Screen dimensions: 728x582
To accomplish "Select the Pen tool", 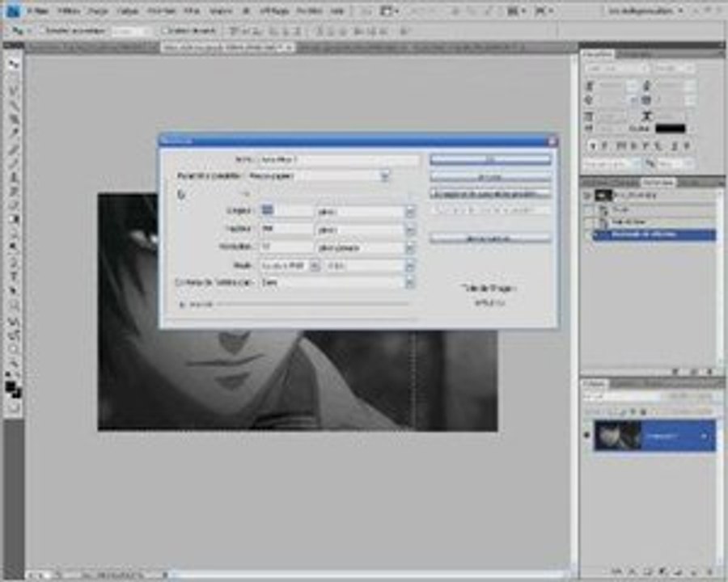I will pos(14,263).
